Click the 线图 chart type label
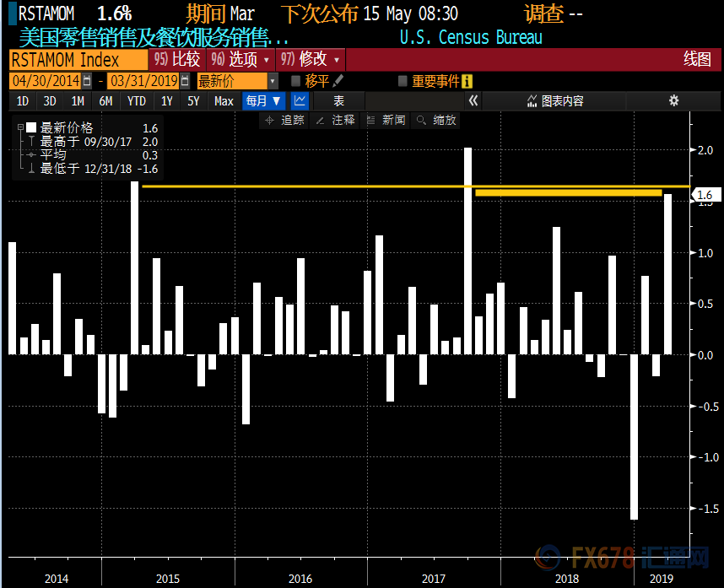Image resolution: width=724 pixels, height=588 pixels. coord(697,59)
